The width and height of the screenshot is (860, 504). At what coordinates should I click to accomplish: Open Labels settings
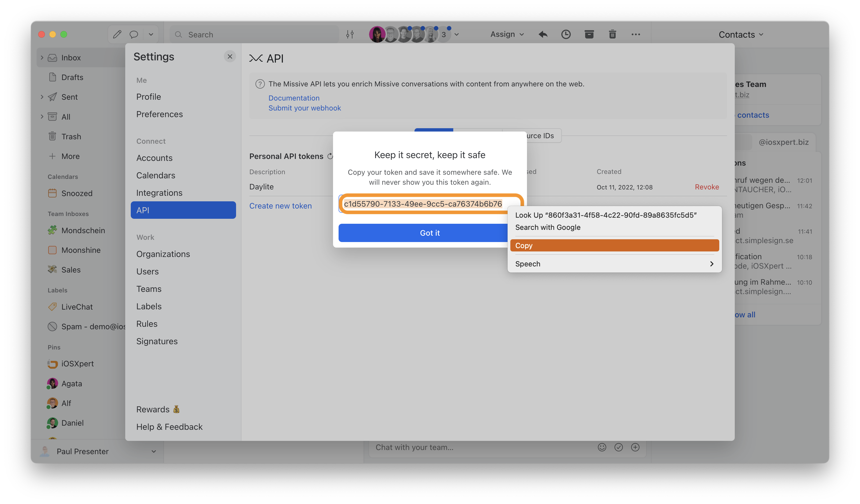pos(149,306)
